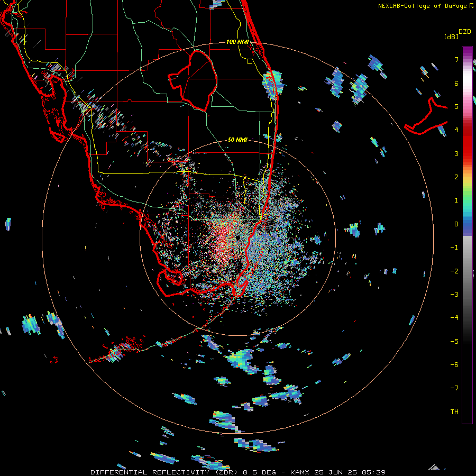Pick the purple top segment of color bar

click(467, 51)
